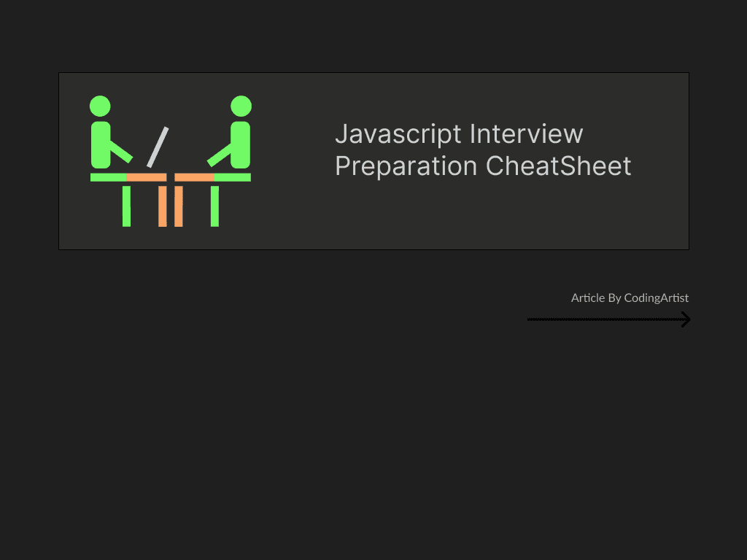Select the slanted gray laptop screen

(x=158, y=147)
